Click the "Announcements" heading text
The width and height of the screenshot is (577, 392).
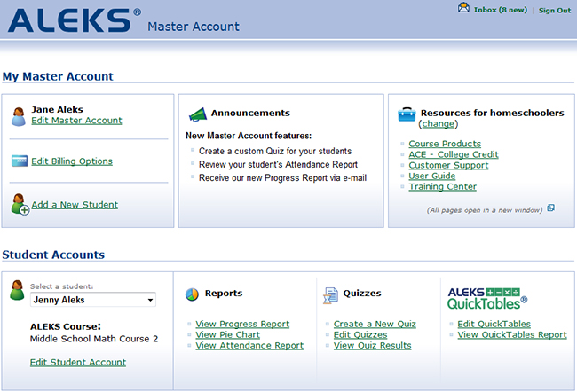pyautogui.click(x=250, y=113)
